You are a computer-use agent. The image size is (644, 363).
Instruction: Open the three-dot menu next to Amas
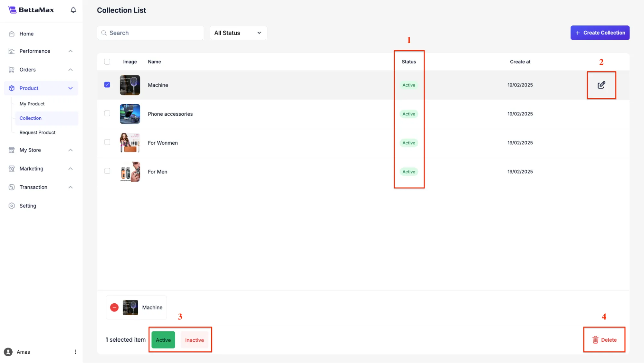pos(75,352)
